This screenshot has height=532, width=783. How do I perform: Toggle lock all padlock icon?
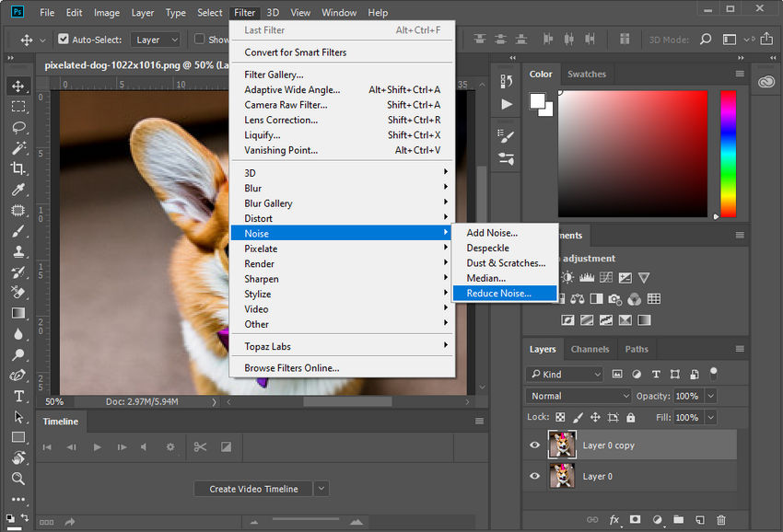pos(631,417)
